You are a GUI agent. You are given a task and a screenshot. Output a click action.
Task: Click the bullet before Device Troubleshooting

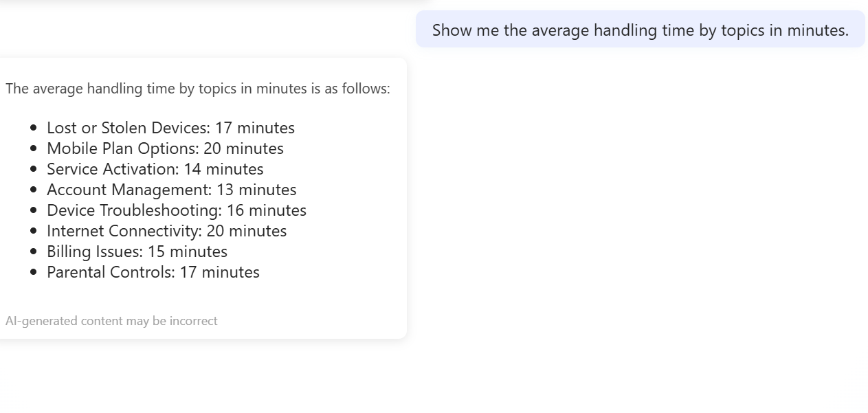click(34, 210)
